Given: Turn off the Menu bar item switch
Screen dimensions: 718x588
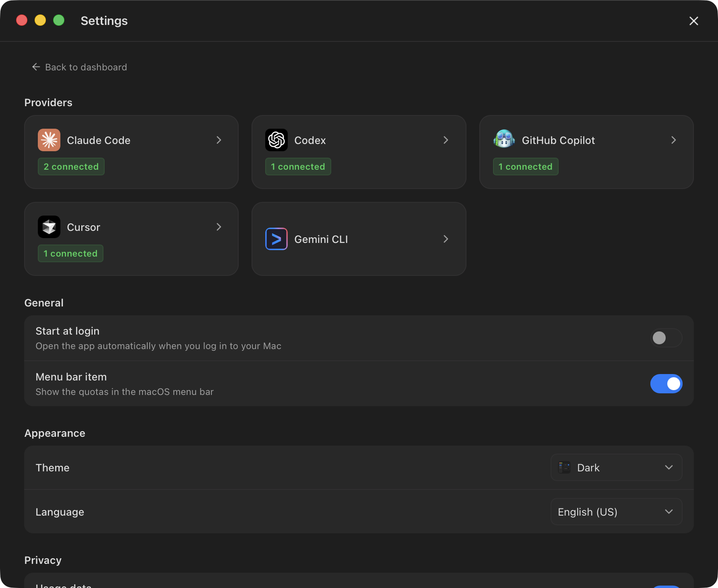Looking at the screenshot, I should tap(666, 384).
